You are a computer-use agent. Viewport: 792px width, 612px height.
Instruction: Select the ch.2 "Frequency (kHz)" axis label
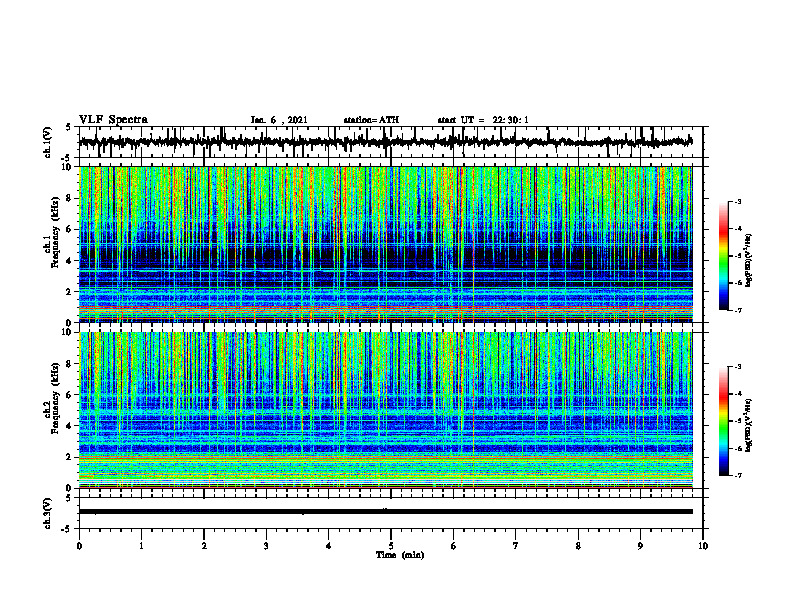pos(56,398)
